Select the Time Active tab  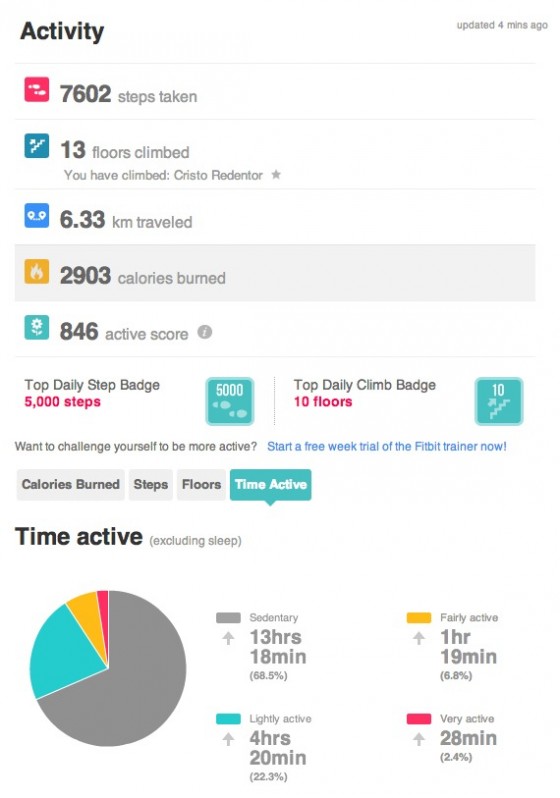(271, 484)
